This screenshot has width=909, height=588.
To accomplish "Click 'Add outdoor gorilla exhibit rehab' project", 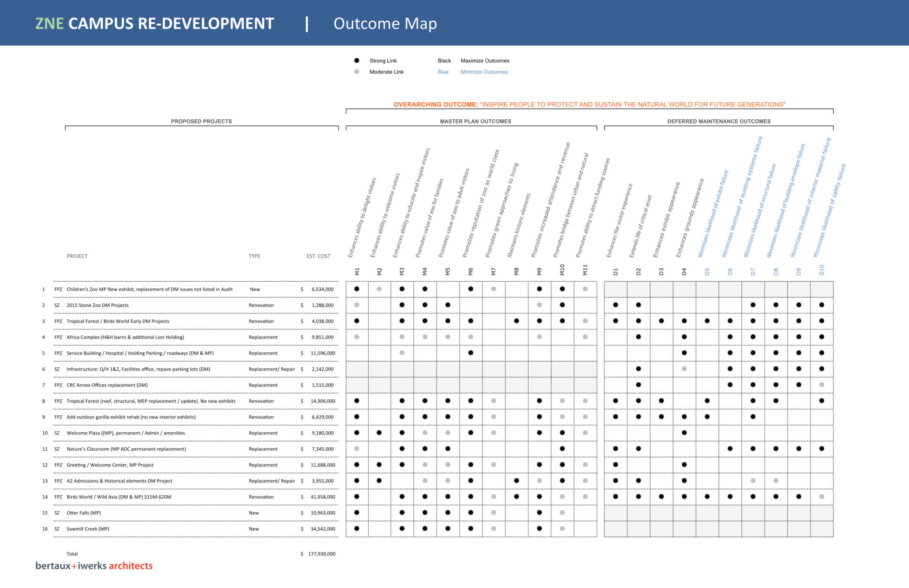I will click(x=131, y=417).
